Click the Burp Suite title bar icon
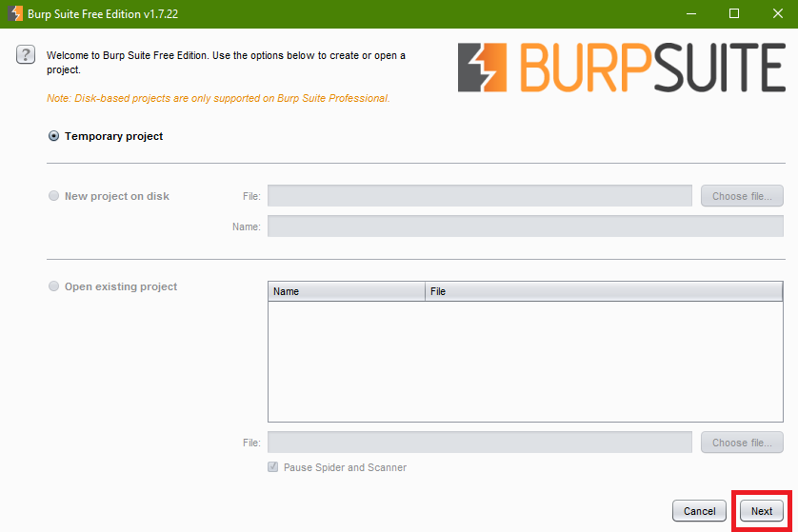 click(15, 13)
